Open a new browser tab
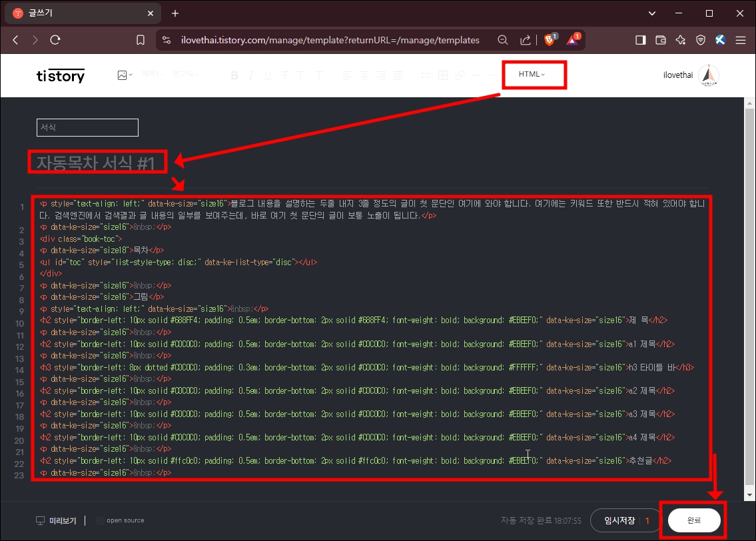 175,13
